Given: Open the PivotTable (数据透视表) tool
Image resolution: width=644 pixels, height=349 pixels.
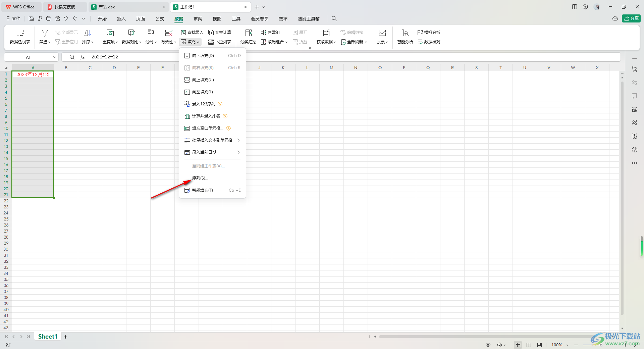Looking at the screenshot, I should pyautogui.click(x=20, y=37).
